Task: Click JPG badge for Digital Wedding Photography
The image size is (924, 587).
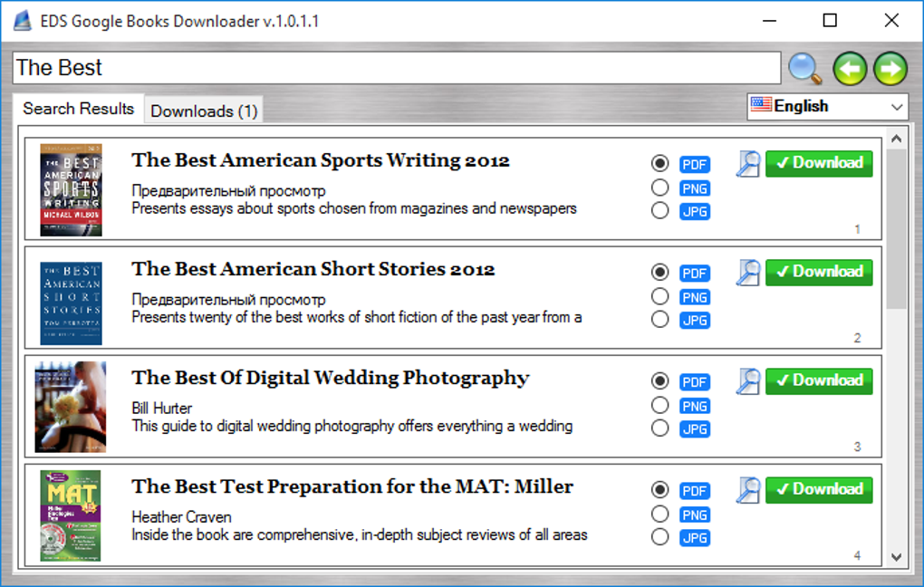Action: [x=695, y=429]
